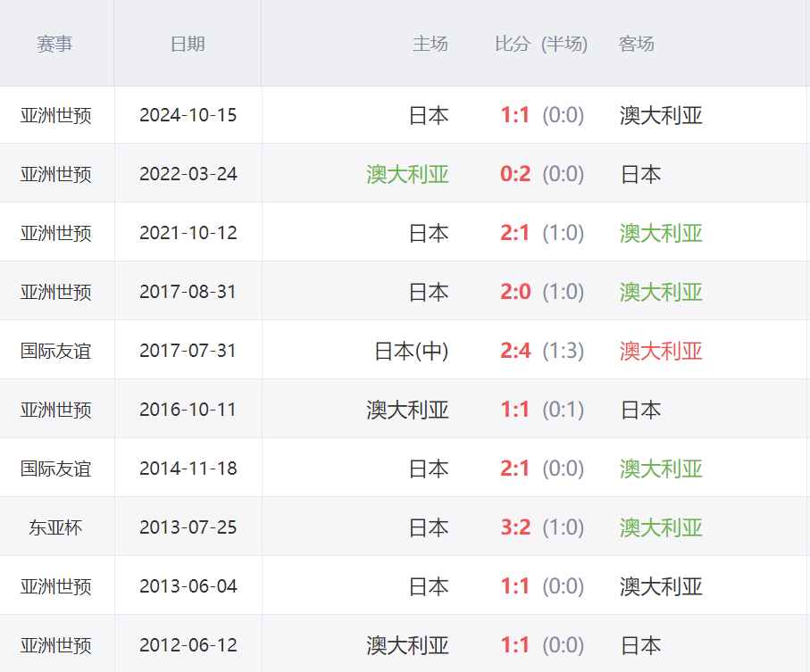Click the red 澳大利亚 away team
Viewport: 810px width, 672px height.
pos(661,351)
